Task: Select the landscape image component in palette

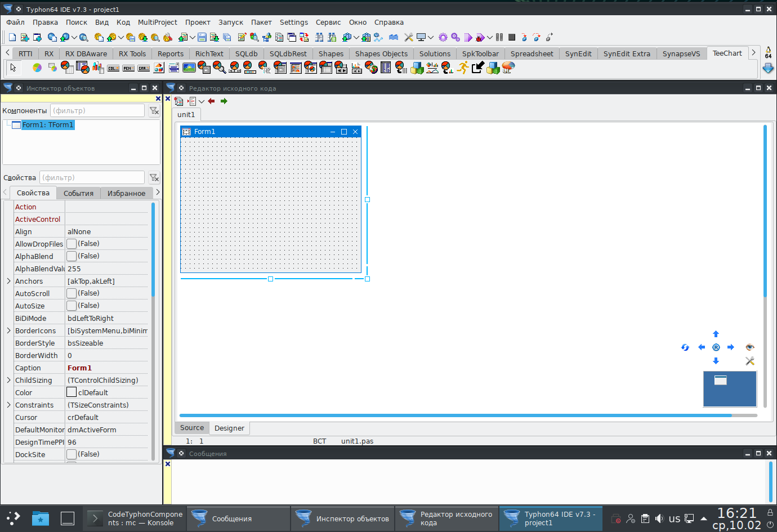Action: click(189, 68)
